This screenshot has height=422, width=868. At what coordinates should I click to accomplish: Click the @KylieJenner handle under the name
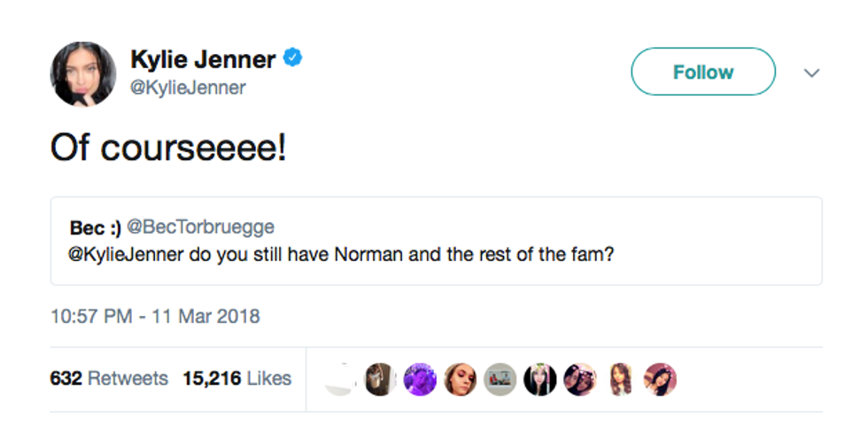pos(188,88)
